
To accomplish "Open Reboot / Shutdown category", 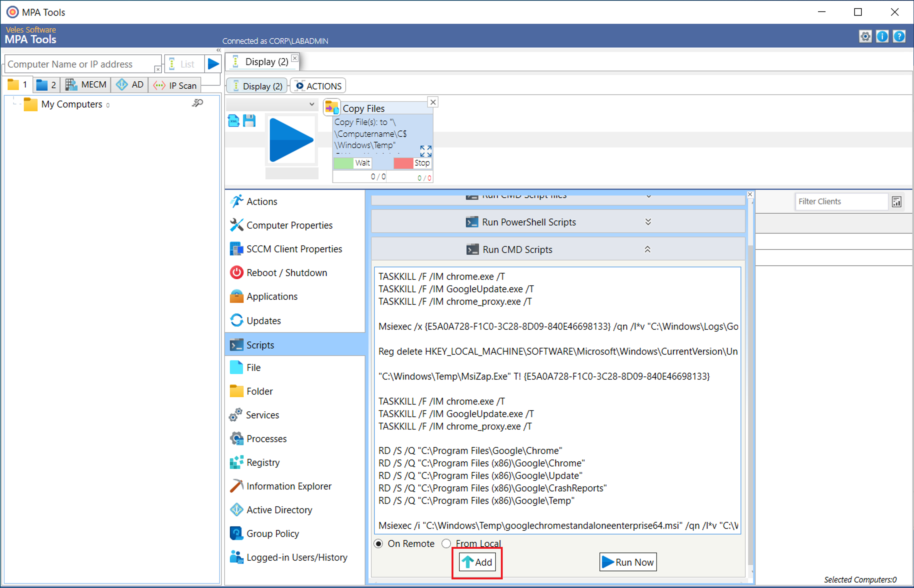I will (295, 273).
